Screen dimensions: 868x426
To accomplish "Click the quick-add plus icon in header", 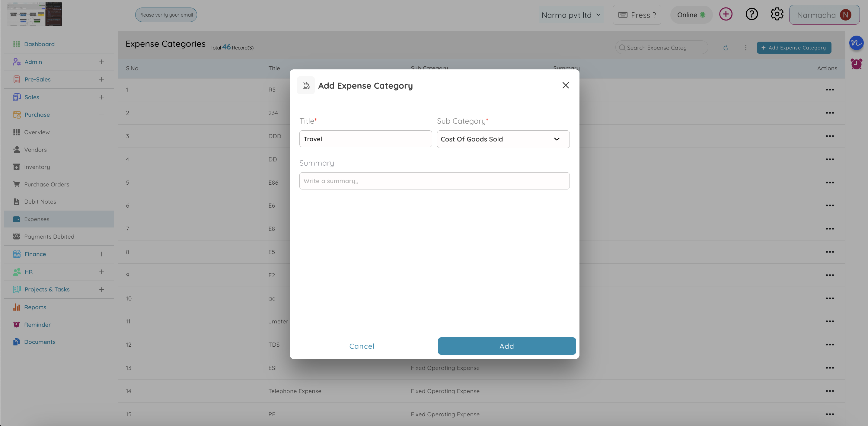I will pyautogui.click(x=726, y=14).
